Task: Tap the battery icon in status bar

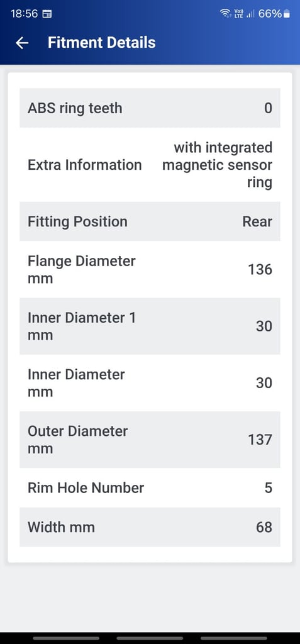Action: [287, 14]
